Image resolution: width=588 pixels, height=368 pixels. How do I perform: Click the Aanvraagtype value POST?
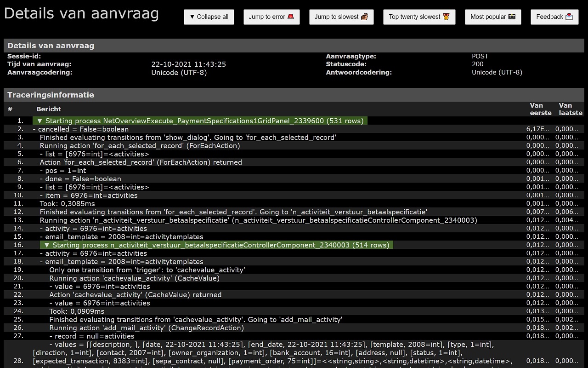click(x=480, y=56)
